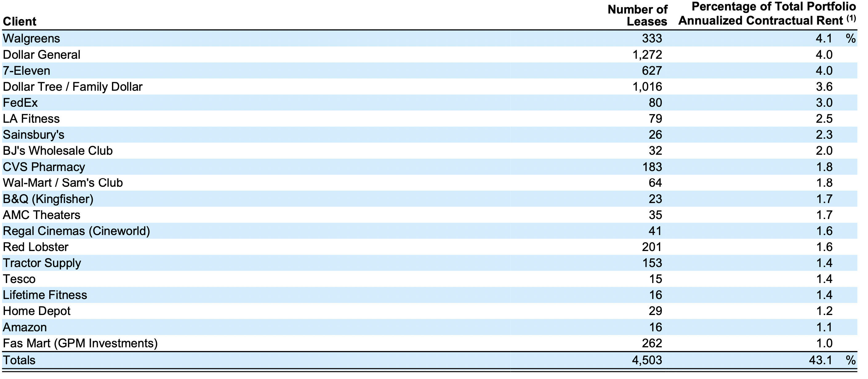Click the FedEx percentage value 3.0
This screenshot has height=379, width=868.
pos(824,103)
